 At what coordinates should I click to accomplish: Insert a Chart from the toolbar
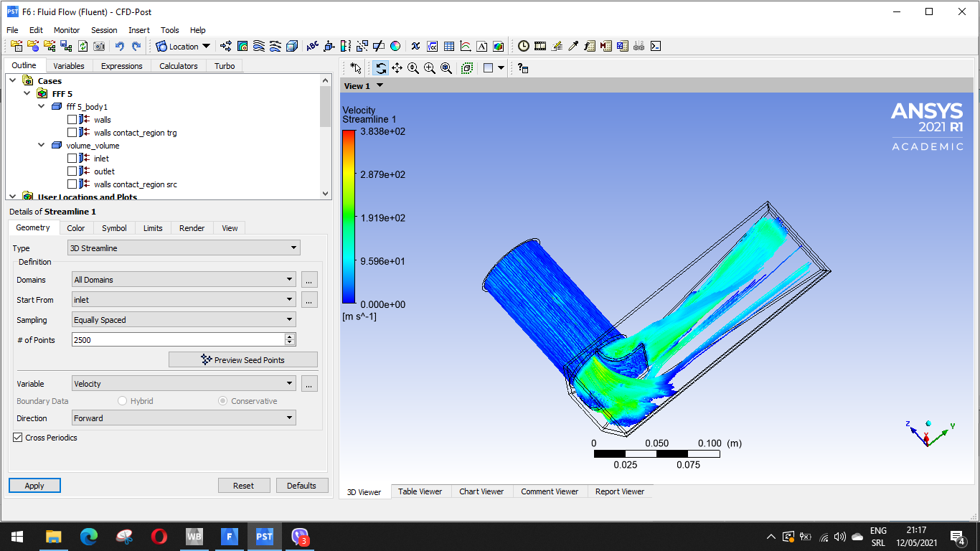(466, 46)
